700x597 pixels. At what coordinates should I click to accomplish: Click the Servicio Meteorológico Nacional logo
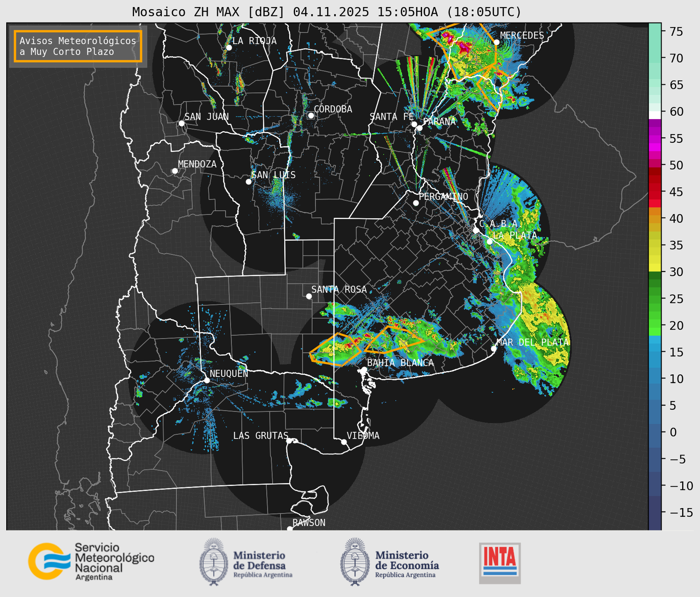pyautogui.click(x=91, y=561)
